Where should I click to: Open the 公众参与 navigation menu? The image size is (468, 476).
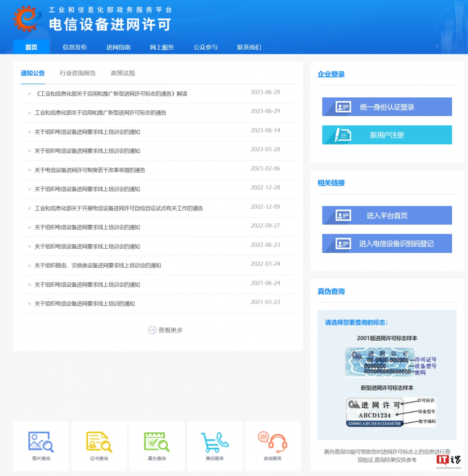click(205, 46)
